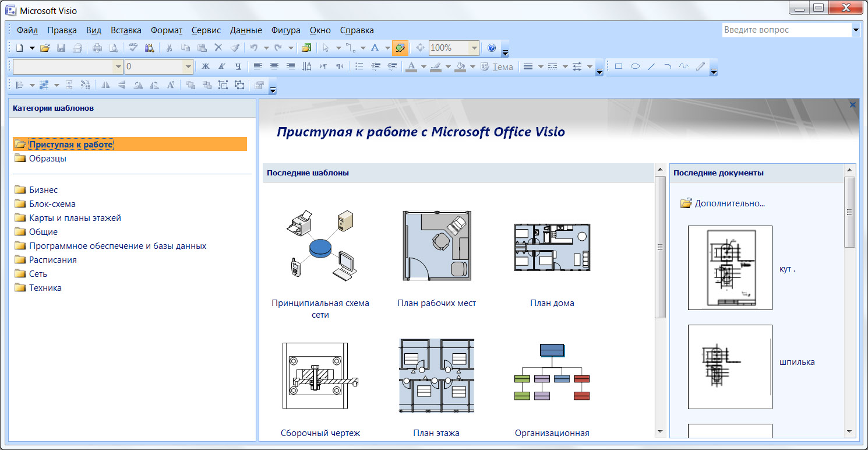
Task: Choose the Freeform curve tool
Action: [684, 66]
